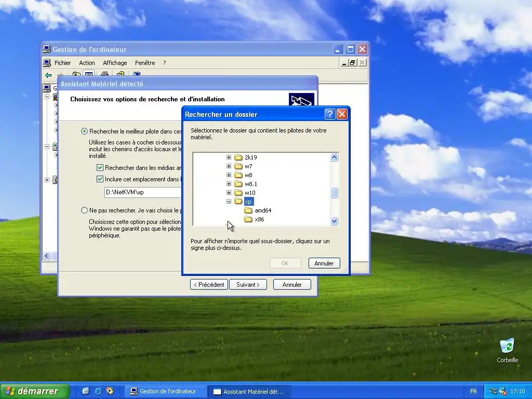Switch to Gestion de l'ordinateur taskbar button

(167, 391)
